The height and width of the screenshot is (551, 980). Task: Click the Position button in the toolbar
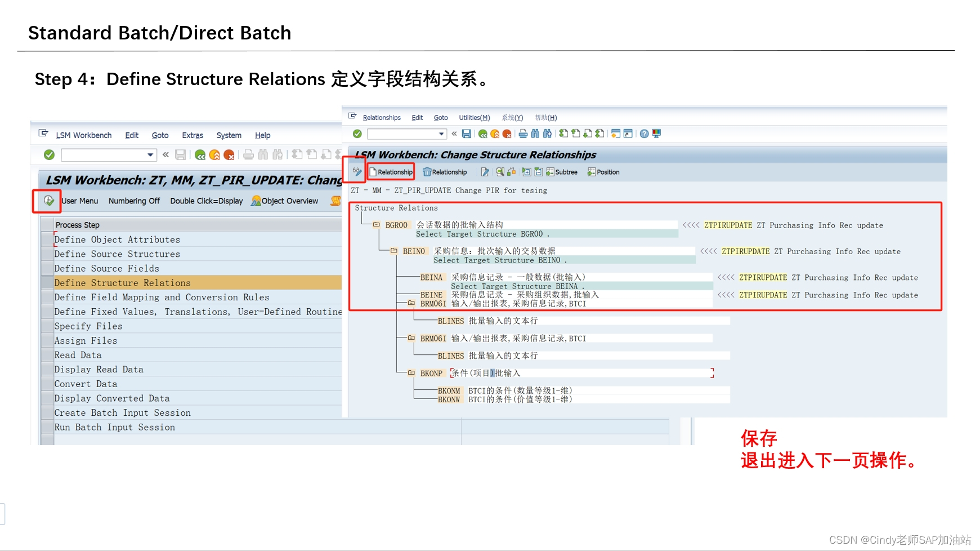point(603,172)
